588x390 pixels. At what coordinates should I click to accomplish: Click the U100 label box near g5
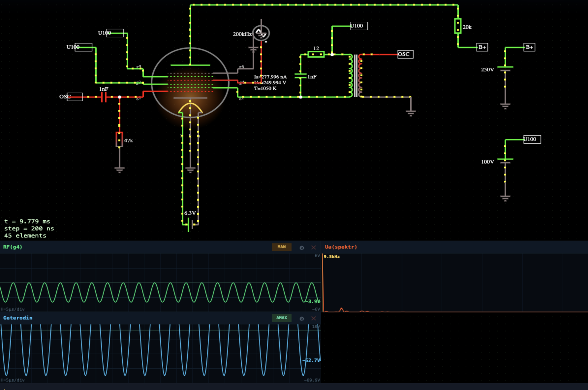[115, 33]
